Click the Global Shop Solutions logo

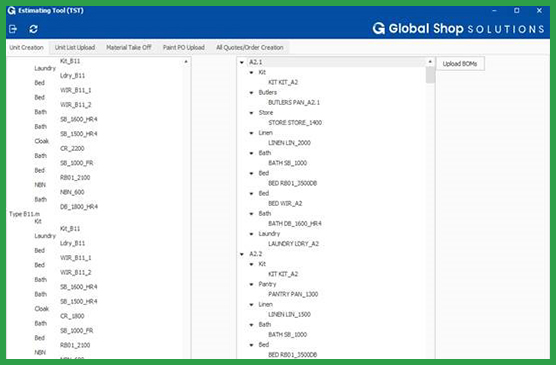tap(458, 29)
